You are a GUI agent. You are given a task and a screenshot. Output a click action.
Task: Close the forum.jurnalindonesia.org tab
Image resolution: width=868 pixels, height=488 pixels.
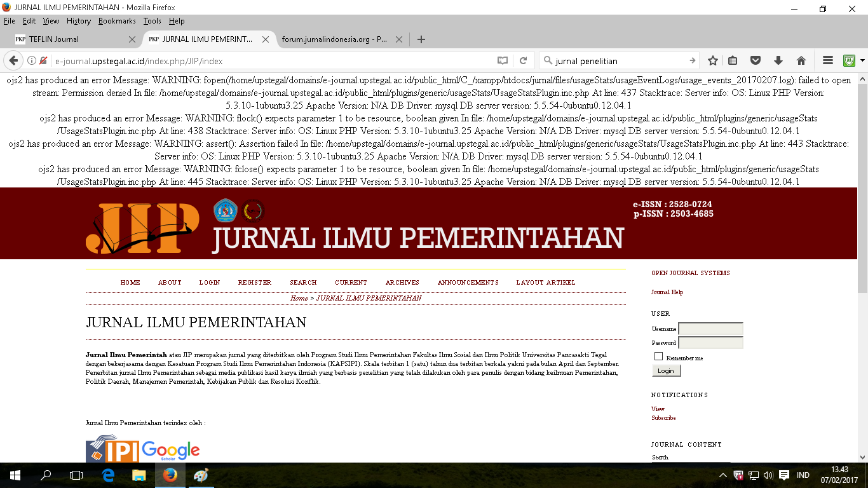coord(398,39)
